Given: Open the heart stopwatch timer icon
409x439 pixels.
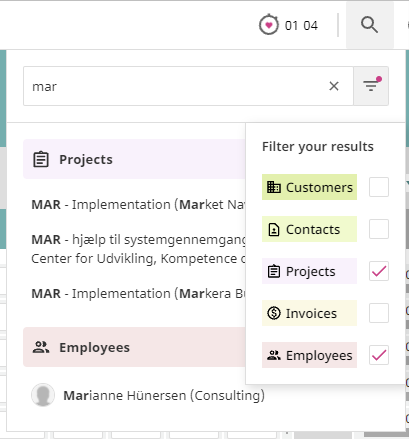Looking at the screenshot, I should 269,25.
